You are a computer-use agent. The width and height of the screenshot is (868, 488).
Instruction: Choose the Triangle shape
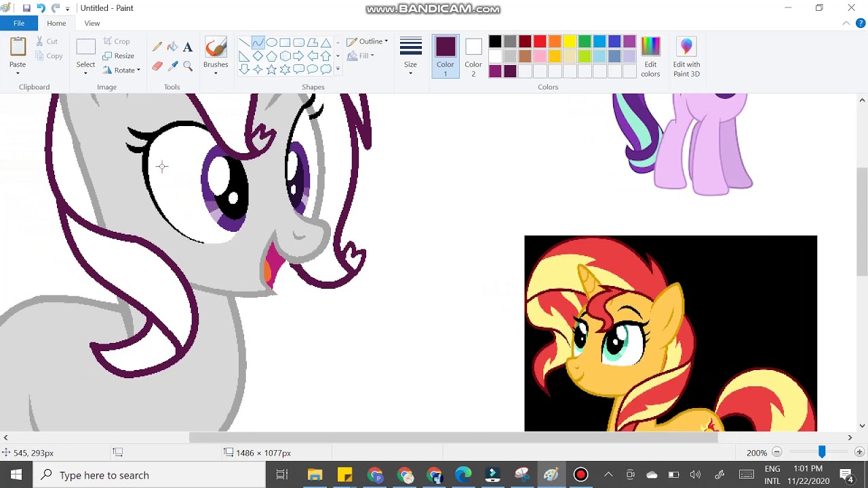(x=325, y=43)
